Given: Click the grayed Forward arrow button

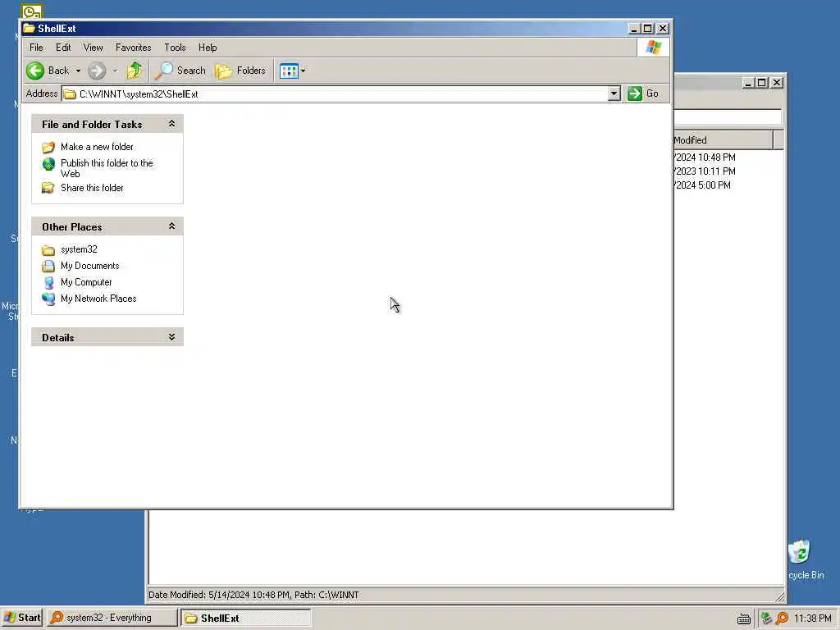Looking at the screenshot, I should click(x=97, y=71).
